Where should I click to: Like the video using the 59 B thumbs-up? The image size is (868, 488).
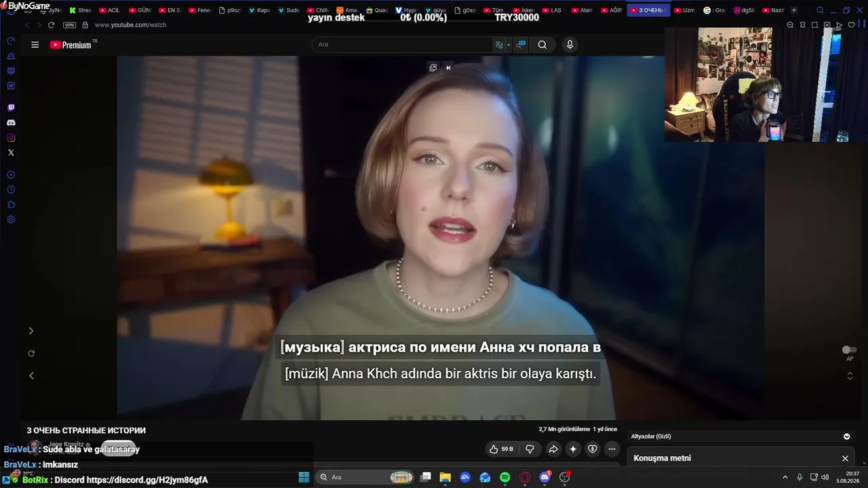(502, 449)
